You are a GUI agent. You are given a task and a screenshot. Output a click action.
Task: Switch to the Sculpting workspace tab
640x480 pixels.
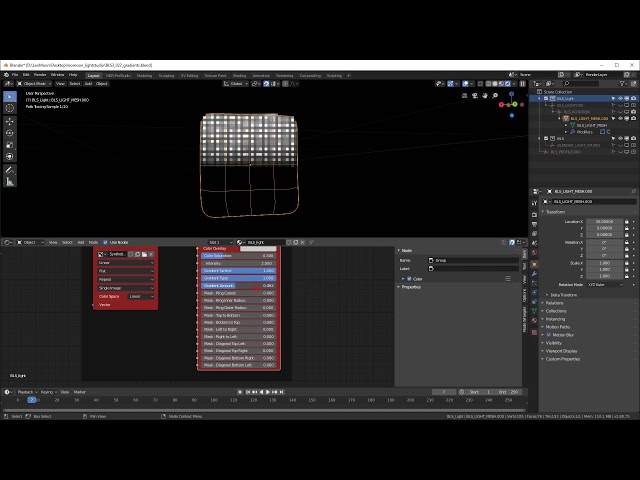[x=166, y=76]
